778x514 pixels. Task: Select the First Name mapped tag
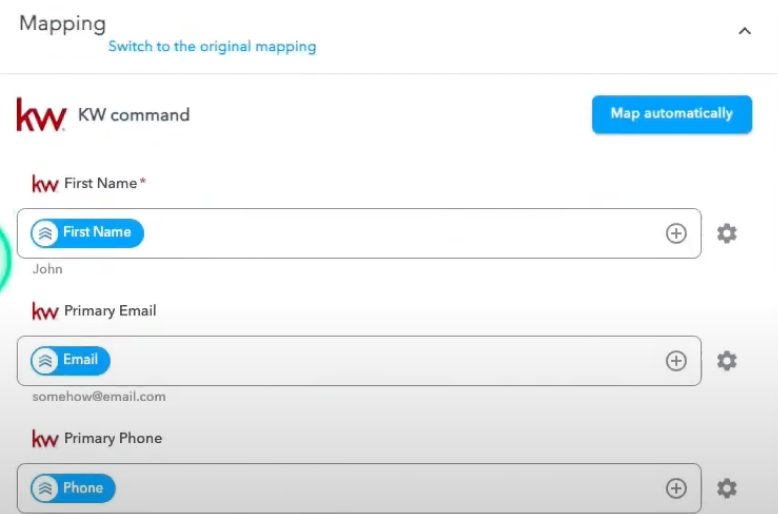[x=87, y=233]
